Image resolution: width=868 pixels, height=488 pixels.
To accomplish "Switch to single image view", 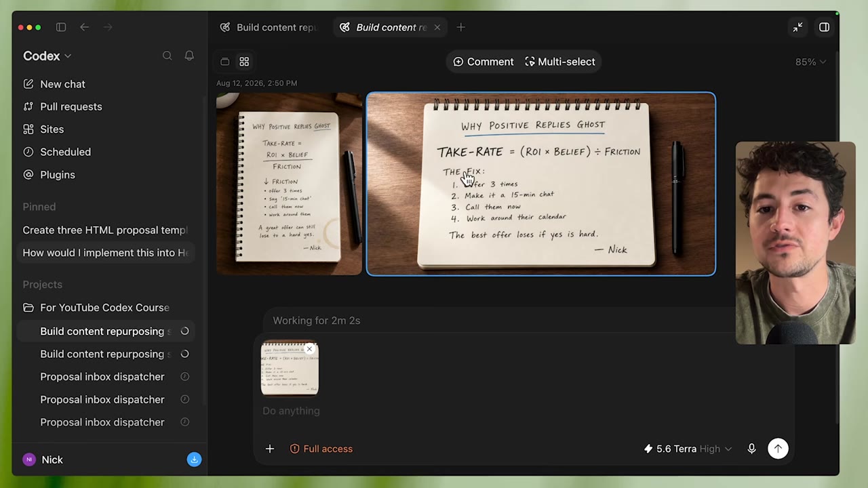I will click(225, 62).
